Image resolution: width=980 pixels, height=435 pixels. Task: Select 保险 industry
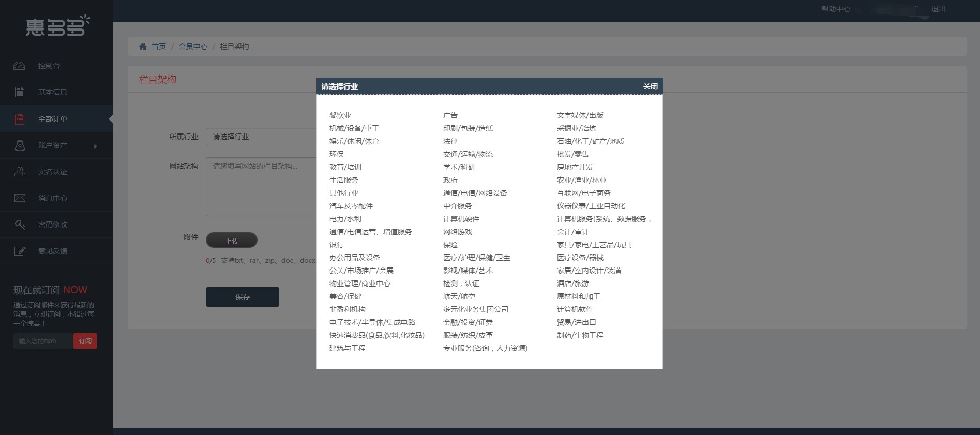(450, 245)
